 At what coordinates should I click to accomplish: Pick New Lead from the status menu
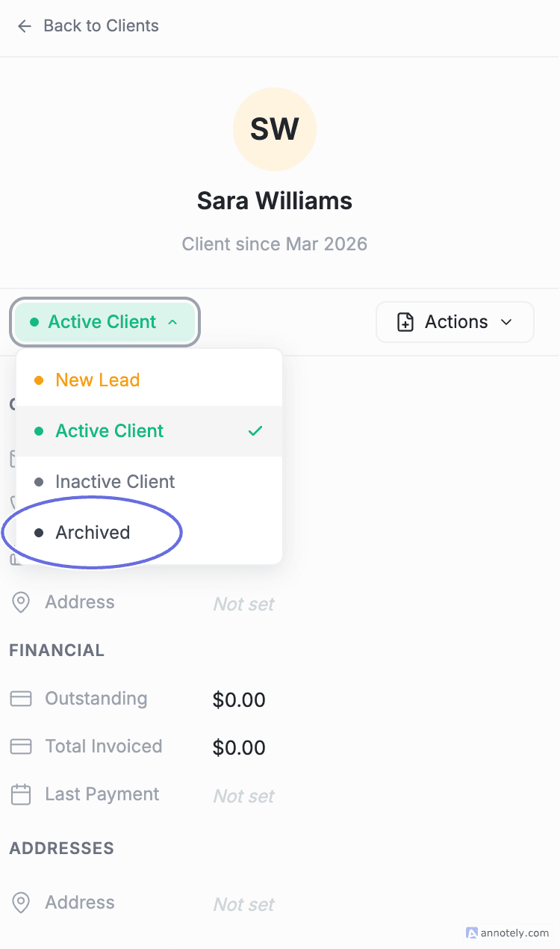coord(97,380)
